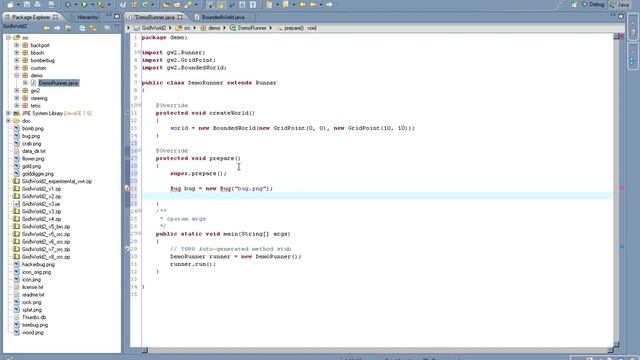Select golddigger.png in the tree
This screenshot has width=640, height=360.
tap(38, 174)
